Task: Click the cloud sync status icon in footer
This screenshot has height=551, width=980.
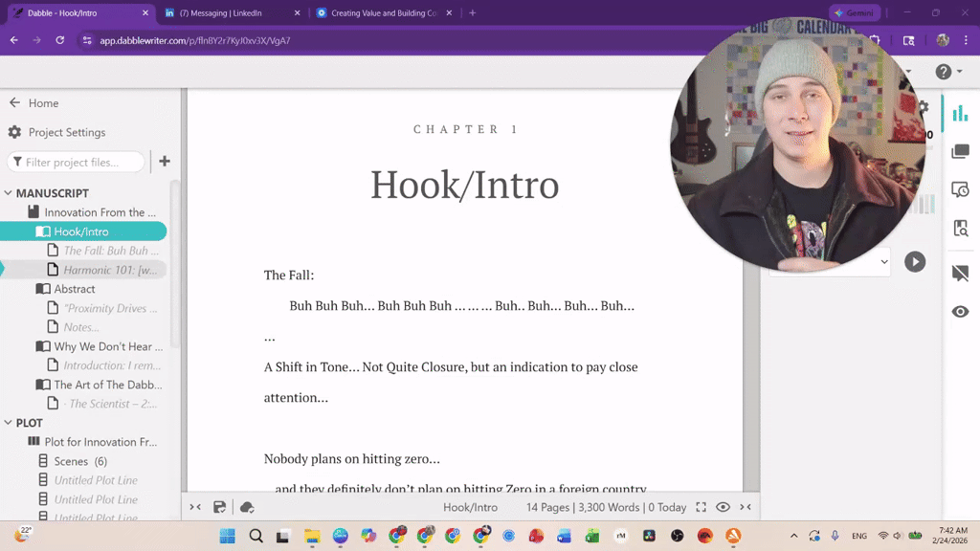Action: point(247,507)
